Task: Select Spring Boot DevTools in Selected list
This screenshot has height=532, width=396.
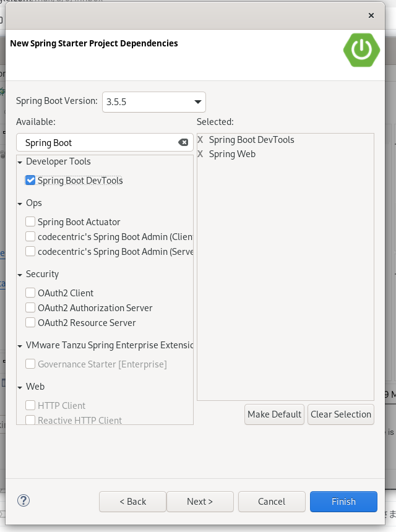Action: click(x=251, y=140)
